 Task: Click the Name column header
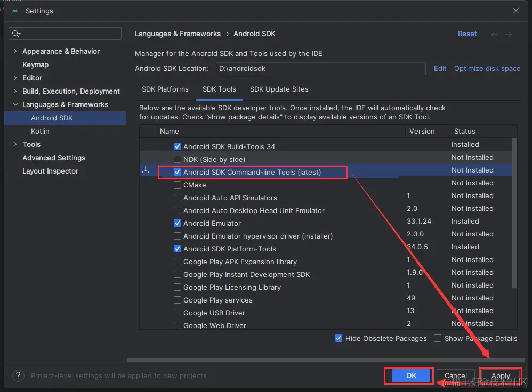coord(280,131)
